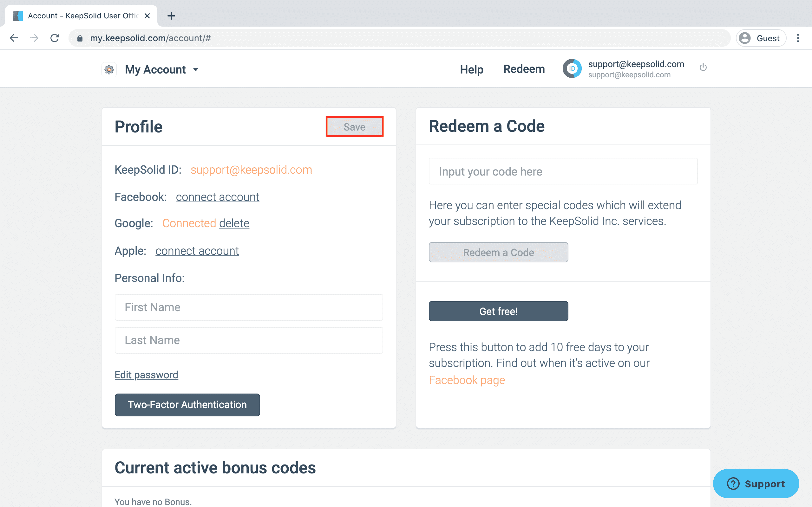
Task: Click the Google delete link
Action: click(234, 223)
